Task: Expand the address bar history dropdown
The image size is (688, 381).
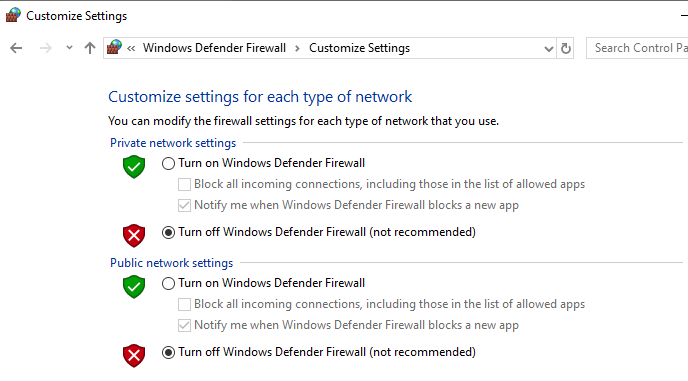Action: 548,49
